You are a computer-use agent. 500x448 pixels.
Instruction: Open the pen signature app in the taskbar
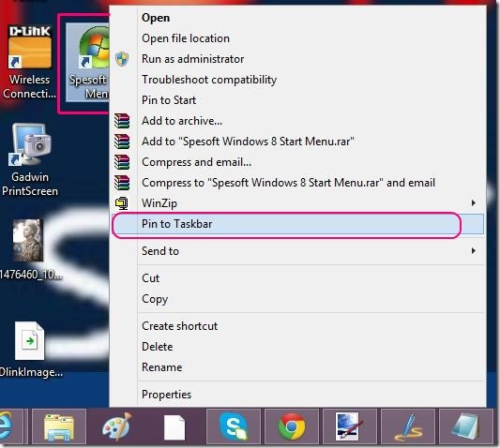tap(408, 427)
